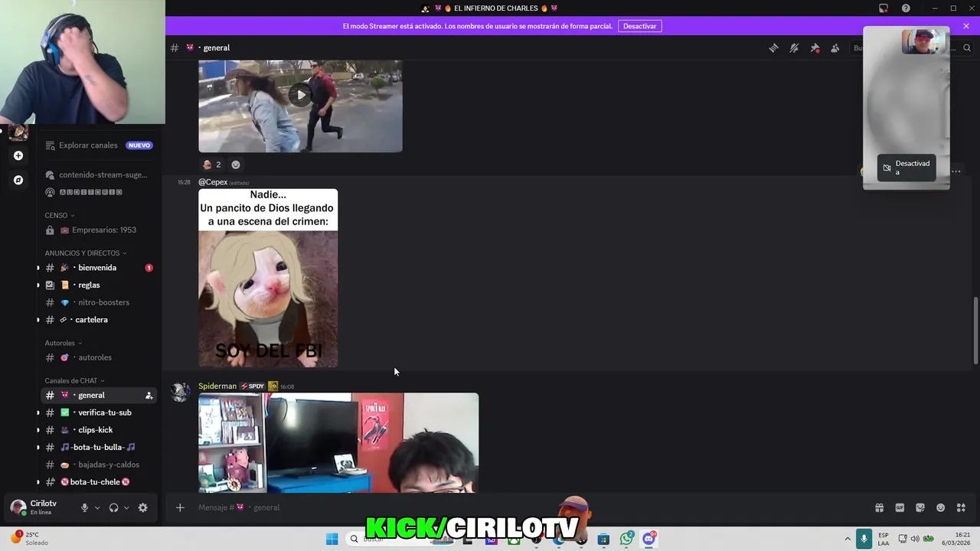Screen dimensions: 980x551
Task: Show pinned messages
Action: click(x=815, y=47)
